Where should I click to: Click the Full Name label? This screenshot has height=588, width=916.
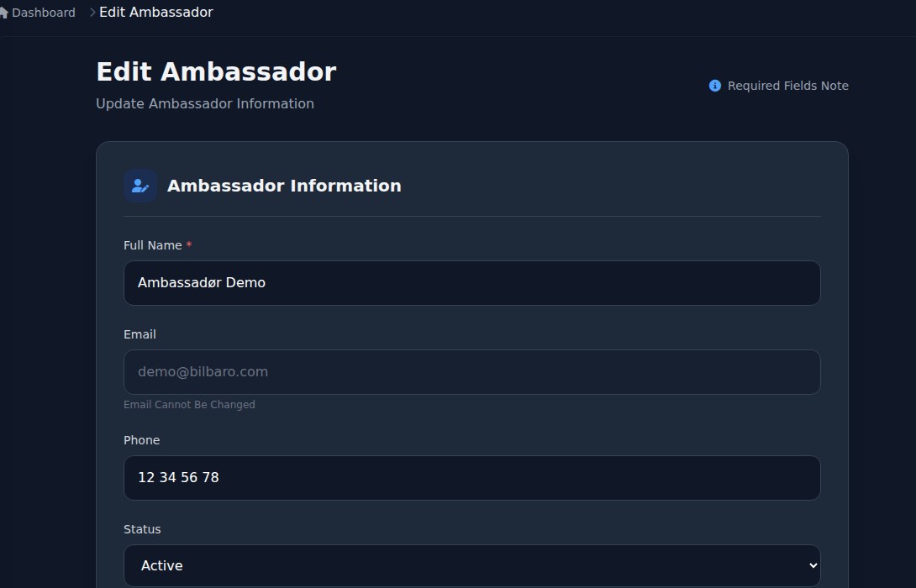pyautogui.click(x=152, y=246)
